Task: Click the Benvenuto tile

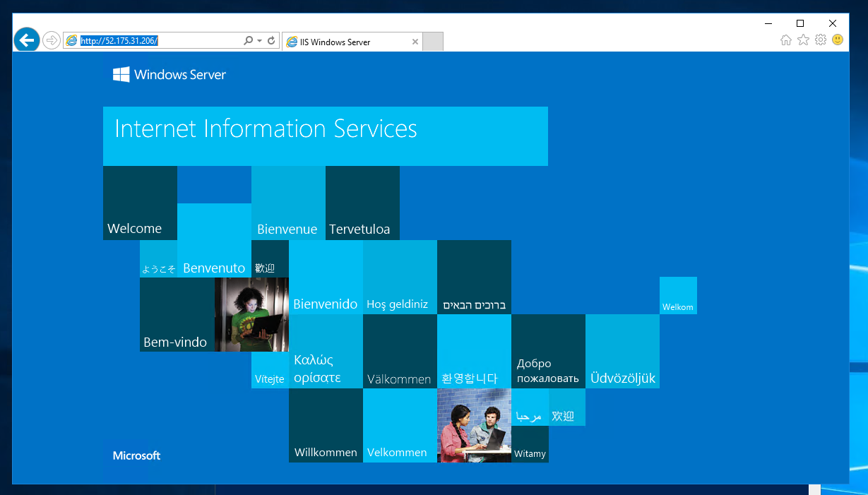Action: click(214, 240)
